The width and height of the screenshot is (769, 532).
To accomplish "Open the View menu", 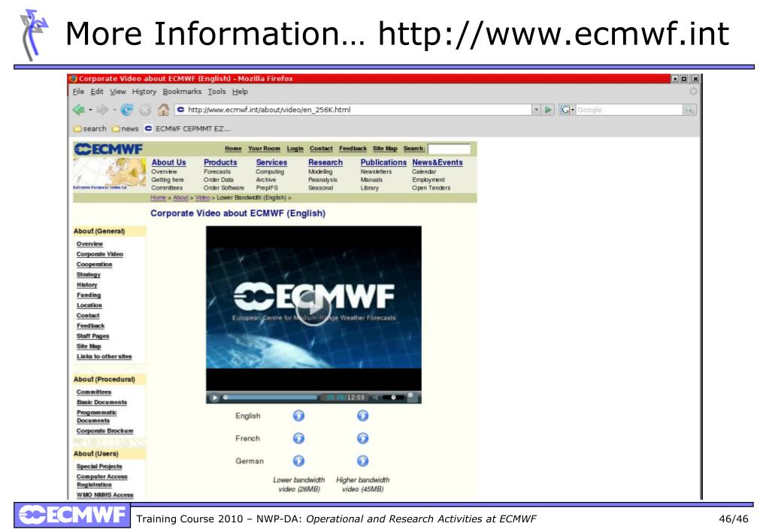I will (x=118, y=92).
